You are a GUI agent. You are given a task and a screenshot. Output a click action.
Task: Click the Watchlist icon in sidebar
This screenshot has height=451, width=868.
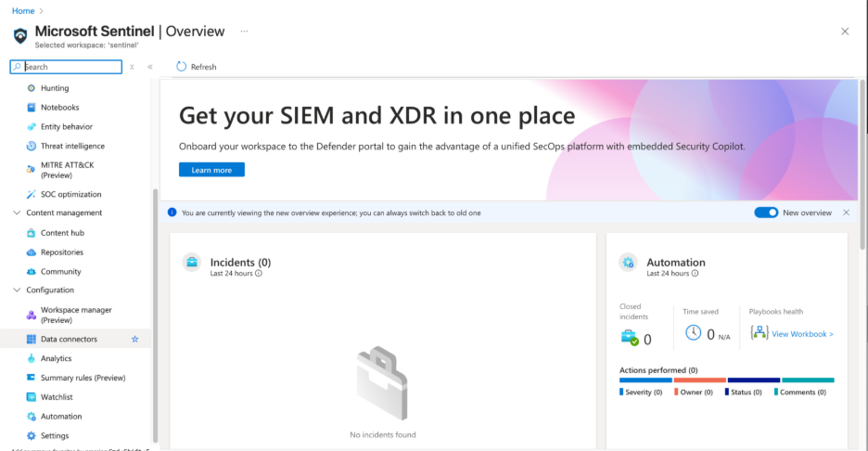[x=32, y=397]
